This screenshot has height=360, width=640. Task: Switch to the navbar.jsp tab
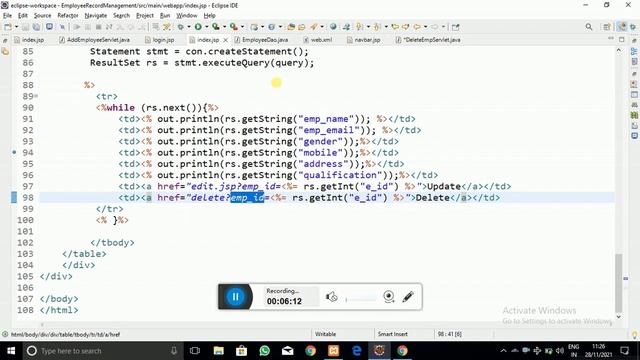click(364, 40)
